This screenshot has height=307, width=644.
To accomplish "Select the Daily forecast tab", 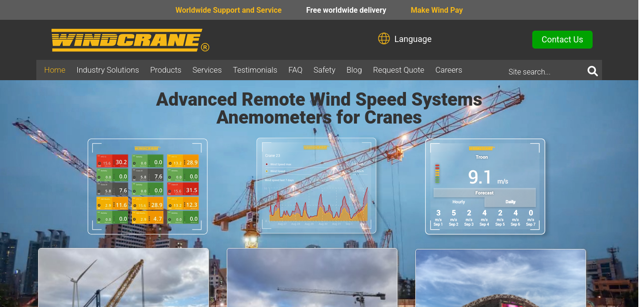I will pyautogui.click(x=511, y=202).
